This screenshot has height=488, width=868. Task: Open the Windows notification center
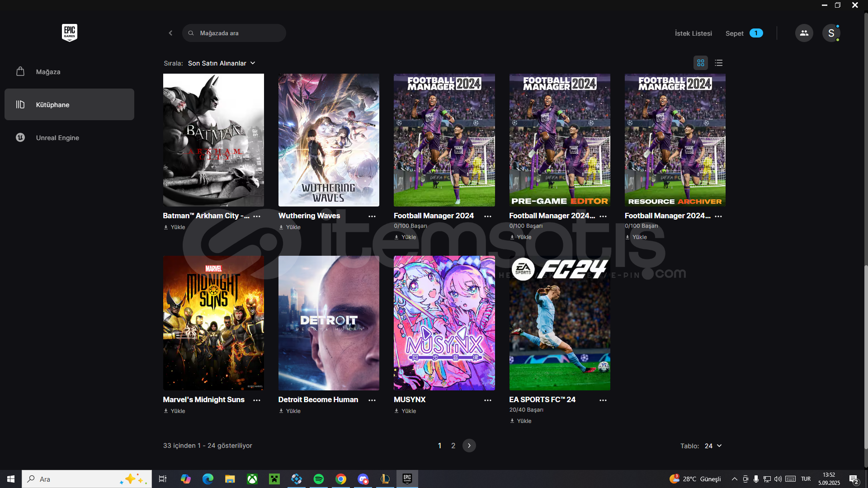tap(854, 479)
